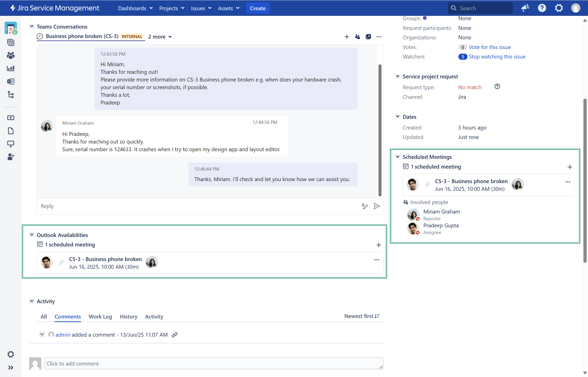Collapse the Outlook Availabilities section

pyautogui.click(x=32, y=235)
